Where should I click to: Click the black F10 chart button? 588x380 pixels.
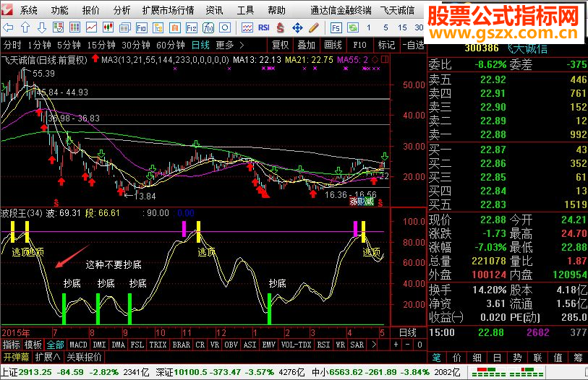point(359,45)
